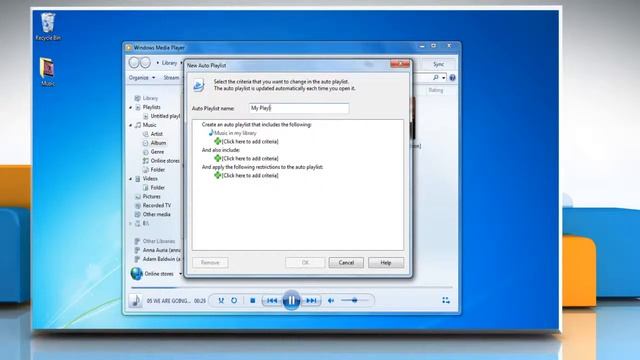This screenshot has height=360, width=640.
Task: Open the search options dropdown arrow
Action: tap(444, 78)
